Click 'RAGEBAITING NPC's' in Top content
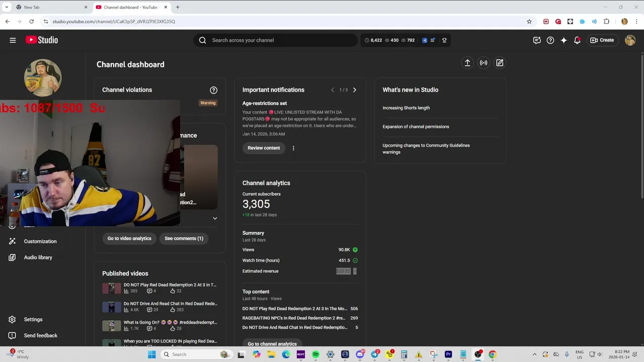This screenshot has height=362, width=644. pos(294,318)
